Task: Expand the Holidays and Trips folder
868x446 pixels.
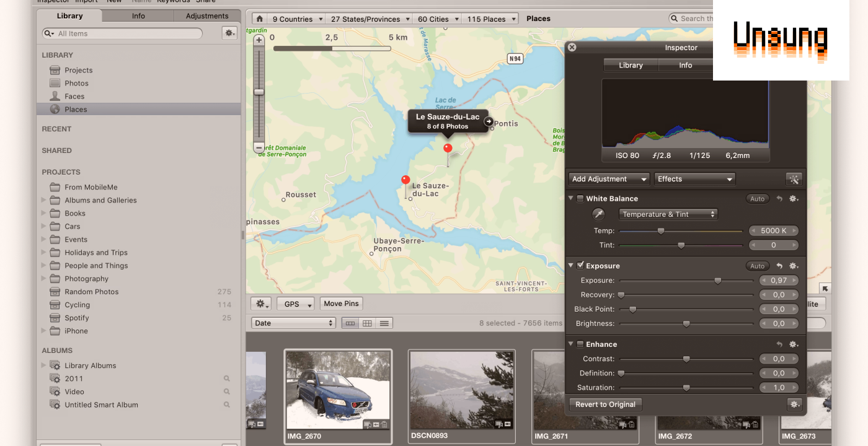Action: tap(44, 253)
